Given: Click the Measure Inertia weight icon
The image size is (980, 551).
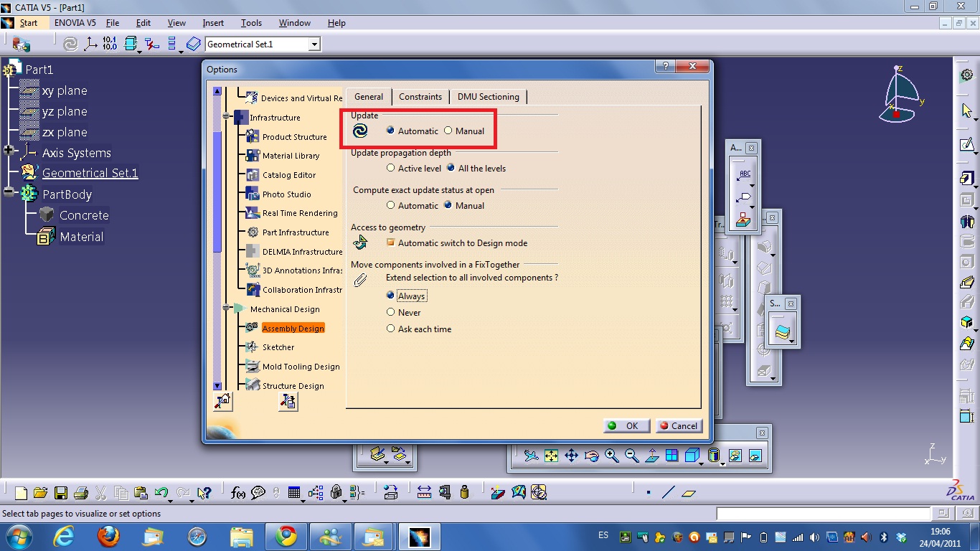Looking at the screenshot, I should 464,492.
